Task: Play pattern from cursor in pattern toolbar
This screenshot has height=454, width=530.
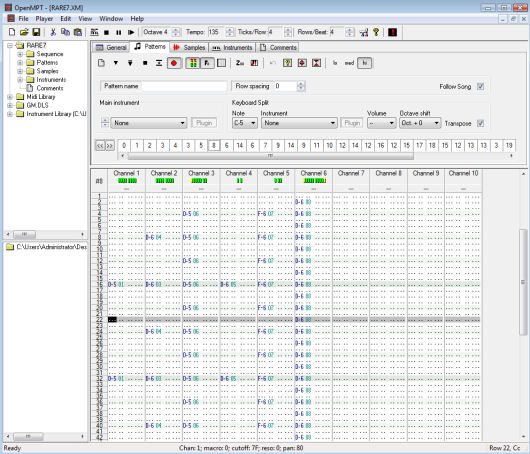Action: pyautogui.click(x=116, y=63)
